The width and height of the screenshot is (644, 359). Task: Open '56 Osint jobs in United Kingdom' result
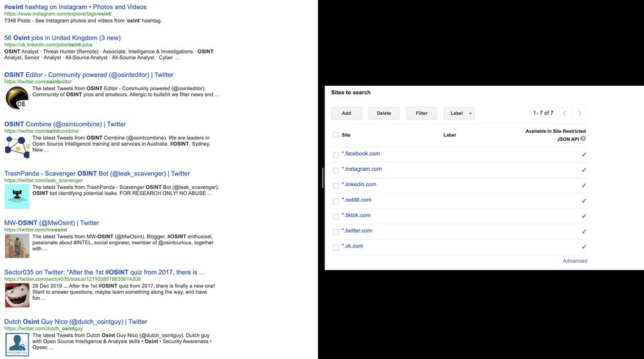(x=62, y=38)
